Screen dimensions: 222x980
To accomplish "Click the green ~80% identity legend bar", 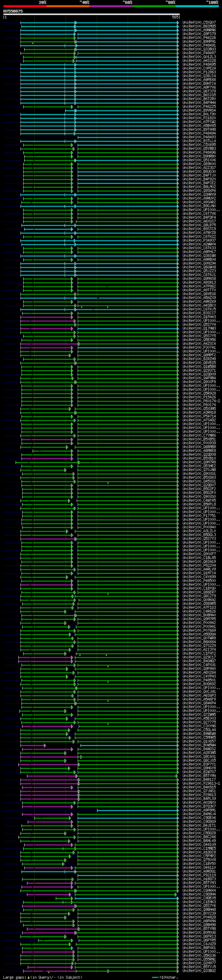I will pos(154,6).
